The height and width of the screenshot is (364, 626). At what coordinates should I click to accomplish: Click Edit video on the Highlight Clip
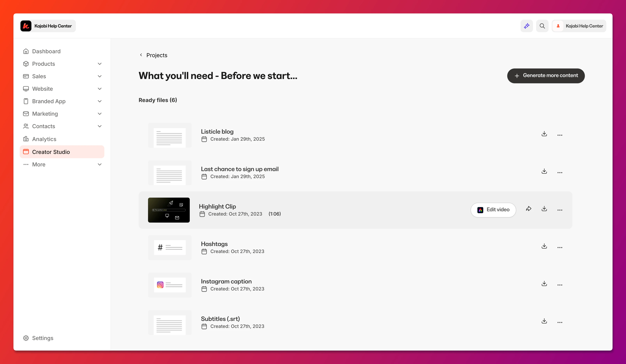point(493,210)
